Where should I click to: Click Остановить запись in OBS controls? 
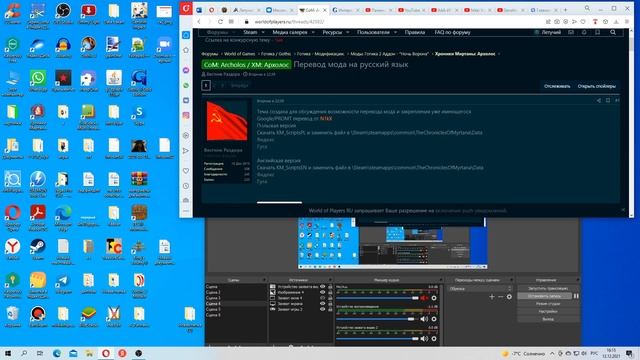544,296
